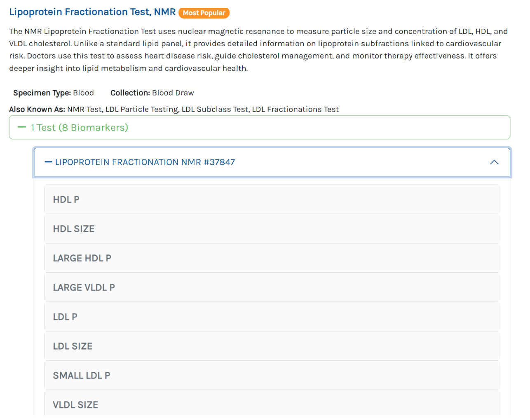
Task: Click the green minus icon beside 1 Test
Action: pyautogui.click(x=22, y=127)
